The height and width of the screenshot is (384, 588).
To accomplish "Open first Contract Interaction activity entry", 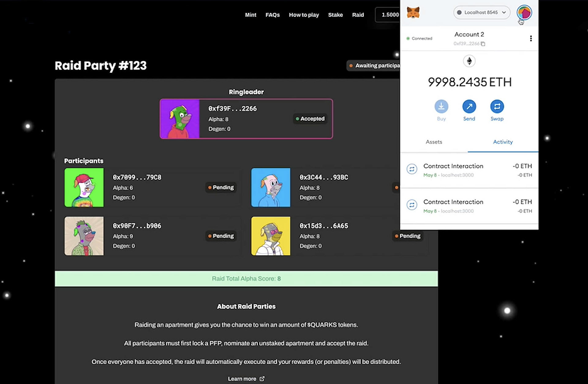I will click(469, 170).
